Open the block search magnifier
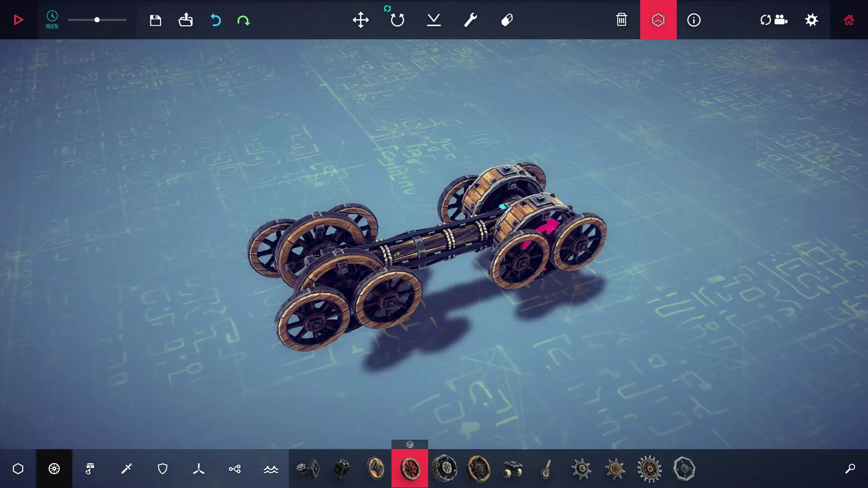 (850, 469)
